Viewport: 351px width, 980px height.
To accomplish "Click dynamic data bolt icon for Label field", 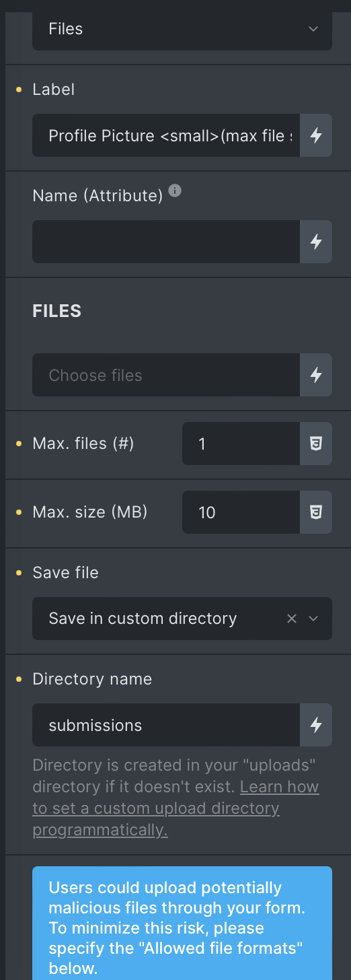I will (x=316, y=136).
